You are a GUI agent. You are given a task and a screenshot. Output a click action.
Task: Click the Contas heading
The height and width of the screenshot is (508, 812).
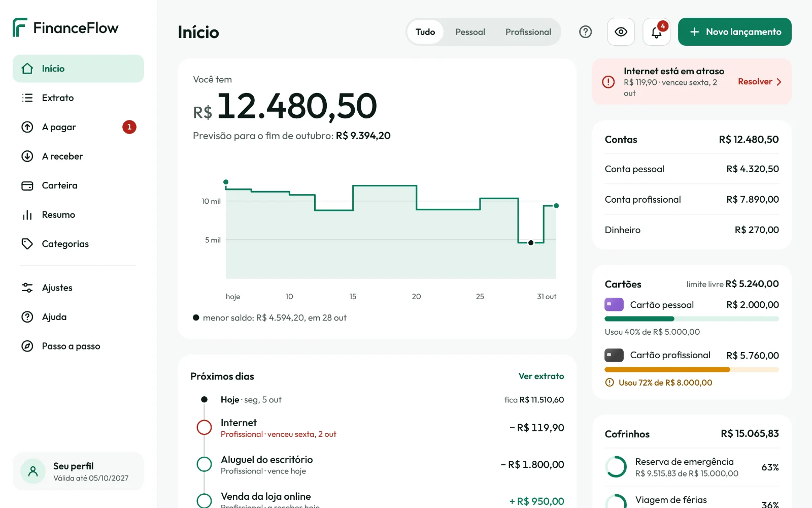tap(621, 139)
